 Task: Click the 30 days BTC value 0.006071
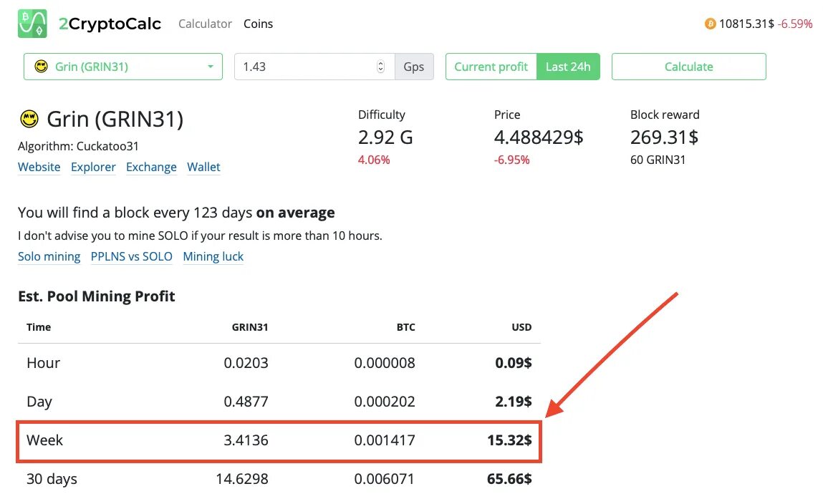(x=384, y=479)
